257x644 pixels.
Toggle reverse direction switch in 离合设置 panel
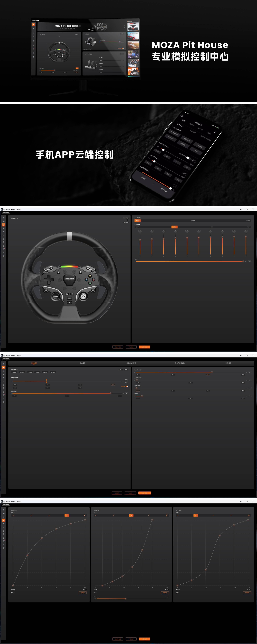[x=86, y=590]
